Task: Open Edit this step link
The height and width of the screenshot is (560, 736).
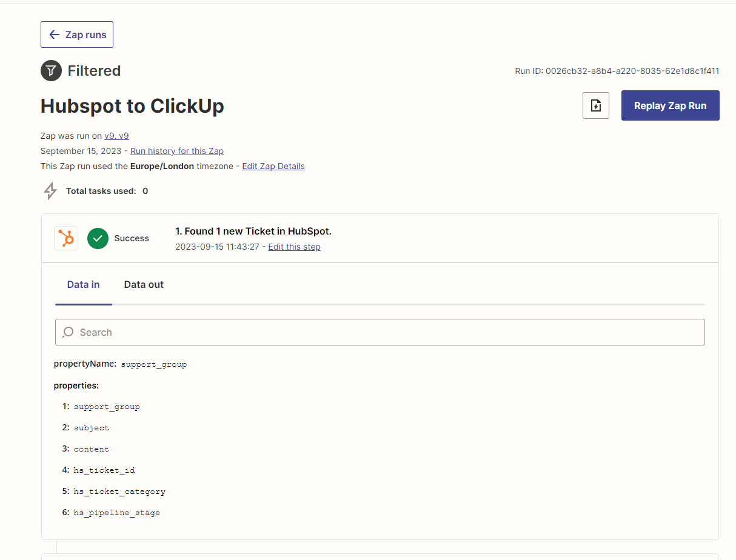Action: 294,247
